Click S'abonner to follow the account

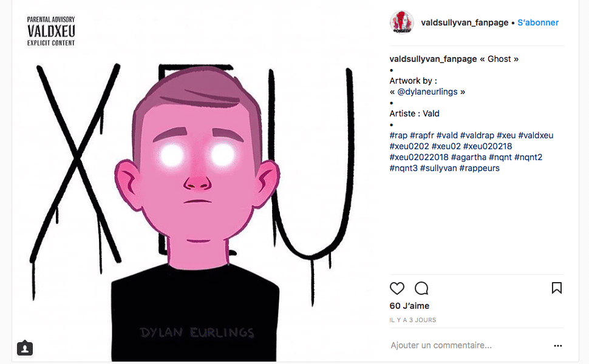pos(538,22)
